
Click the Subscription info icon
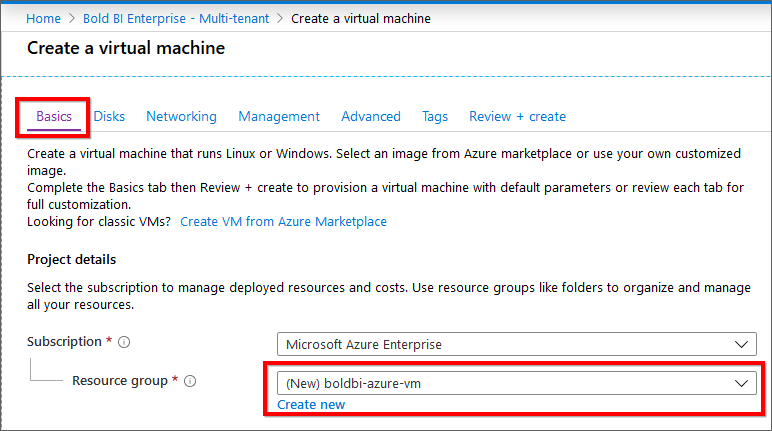[124, 342]
